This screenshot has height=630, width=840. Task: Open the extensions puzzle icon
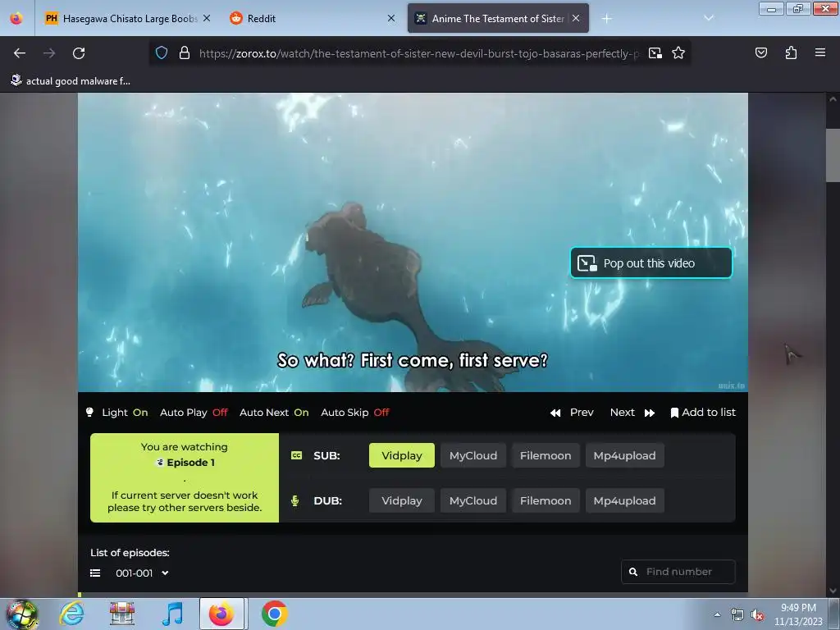coord(791,52)
